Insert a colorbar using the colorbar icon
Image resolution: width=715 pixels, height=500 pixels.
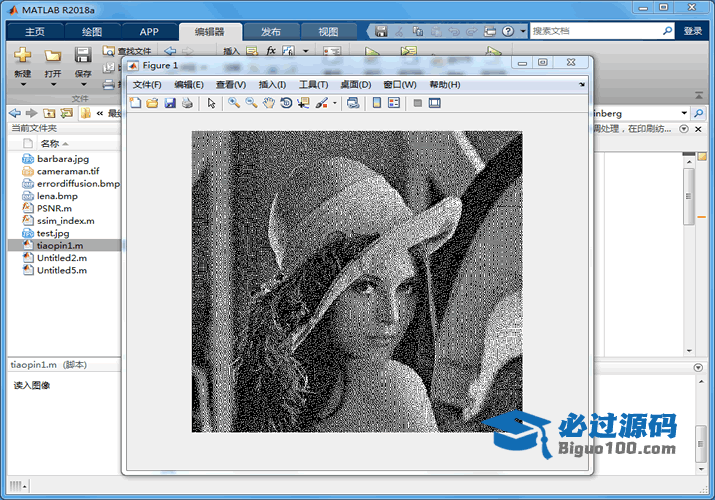pos(377,103)
